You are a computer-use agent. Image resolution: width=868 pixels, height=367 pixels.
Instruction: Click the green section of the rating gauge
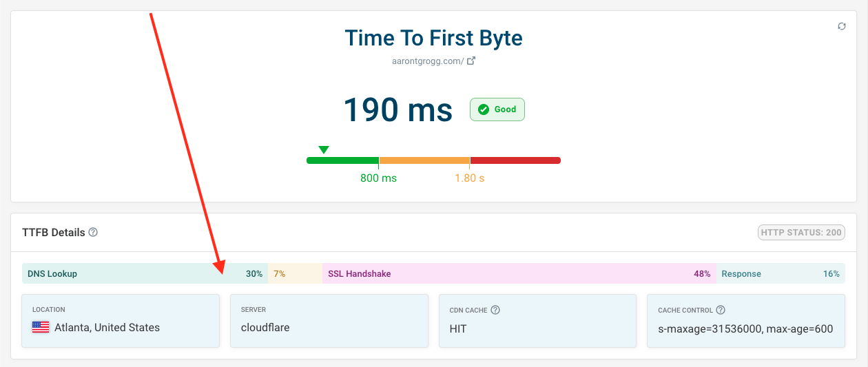coord(342,160)
